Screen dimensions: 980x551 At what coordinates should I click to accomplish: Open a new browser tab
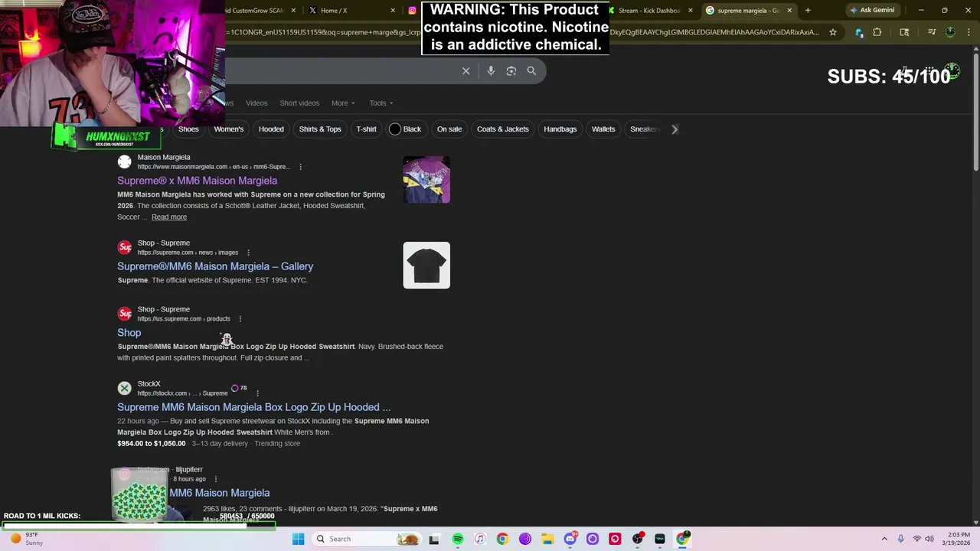pyautogui.click(x=808, y=11)
